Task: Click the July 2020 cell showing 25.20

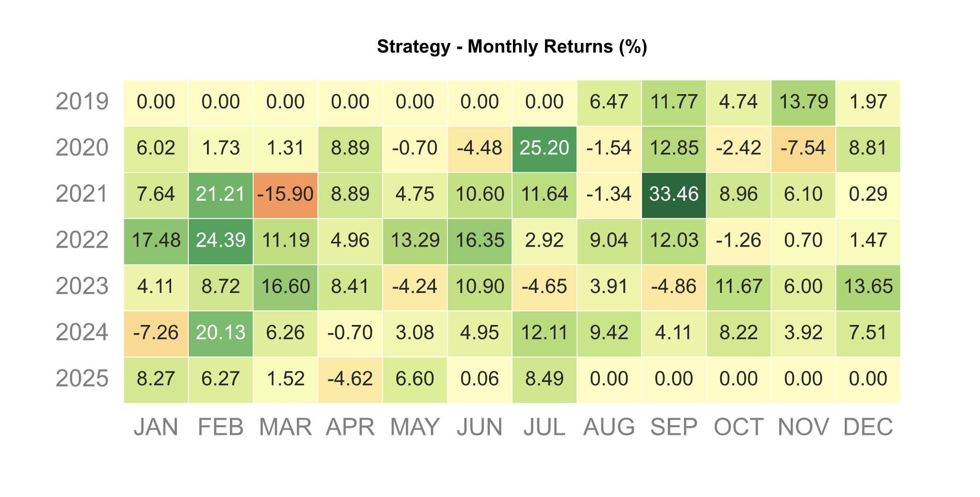Action: (544, 148)
